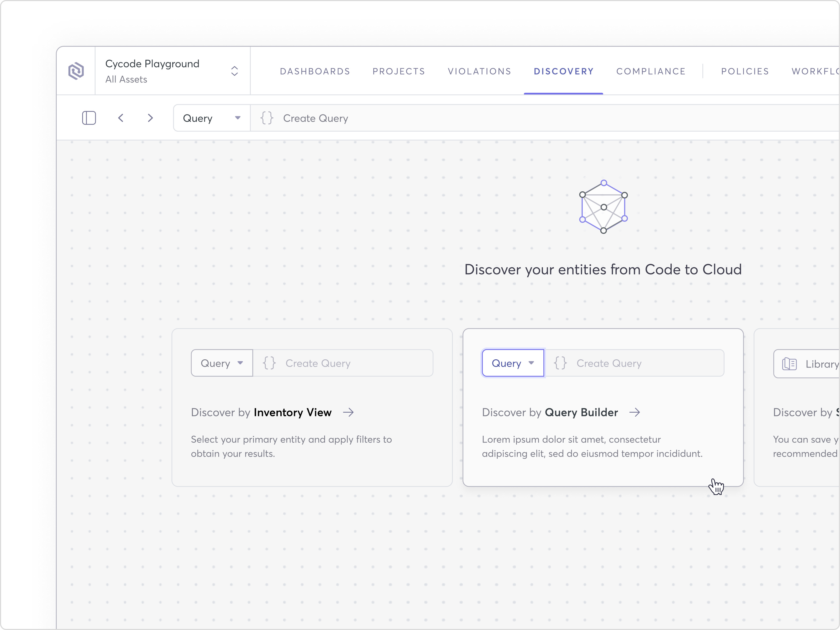Screen dimensions: 840x630
Task: Click the arrow icon next to Inventory View
Action: pos(348,412)
